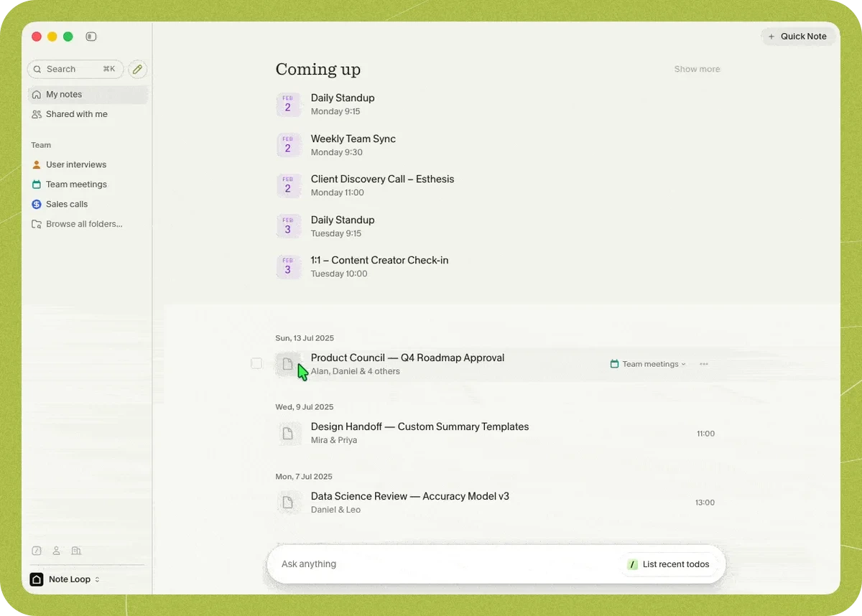Click the green pencil new note icon

[x=137, y=69]
